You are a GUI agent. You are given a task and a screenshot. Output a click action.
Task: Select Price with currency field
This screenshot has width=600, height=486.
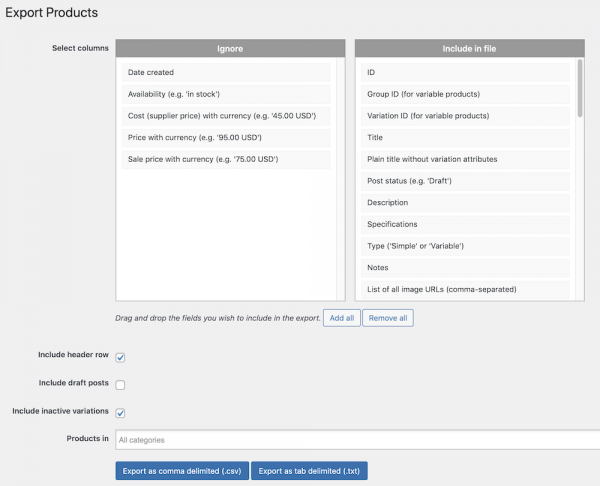(x=224, y=138)
